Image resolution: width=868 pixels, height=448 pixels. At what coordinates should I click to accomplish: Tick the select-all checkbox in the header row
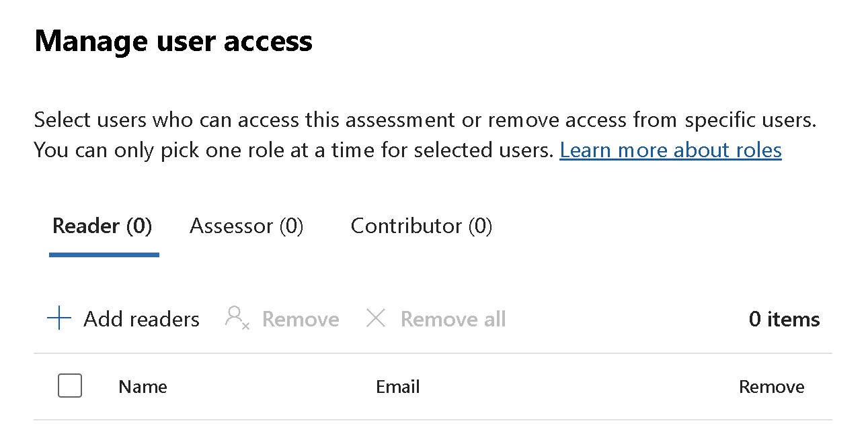coord(70,386)
